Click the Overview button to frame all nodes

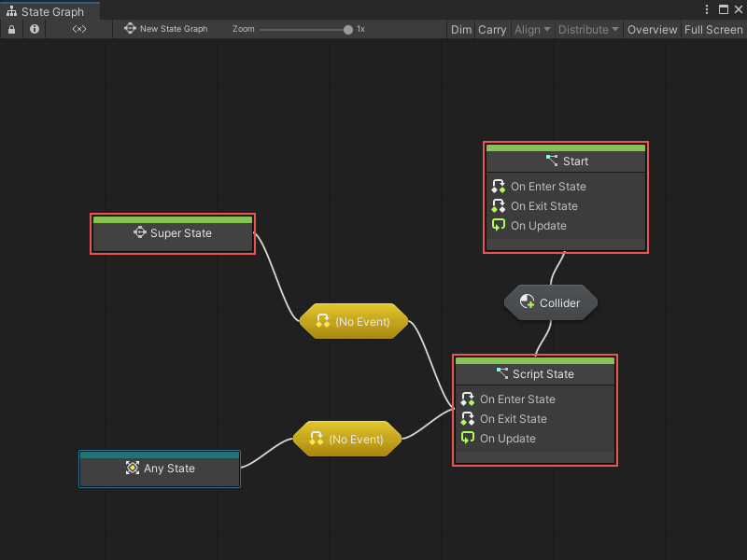652,29
